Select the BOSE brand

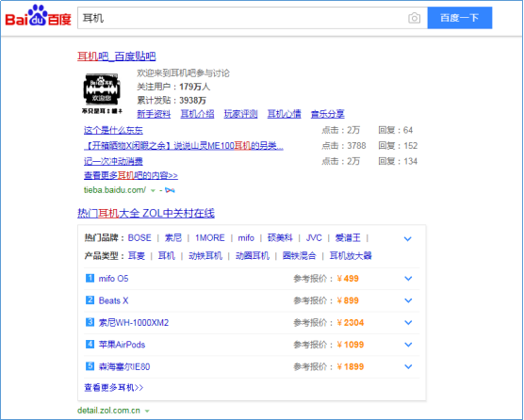(139, 237)
